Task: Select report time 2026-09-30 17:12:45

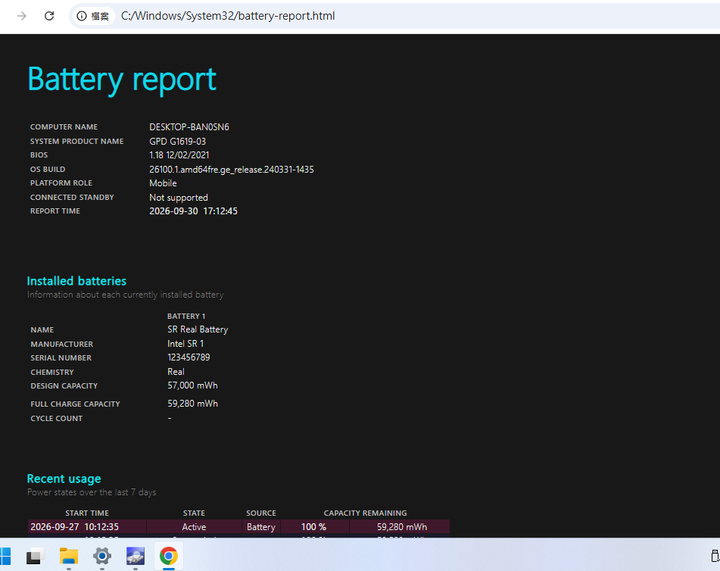Action: (193, 211)
